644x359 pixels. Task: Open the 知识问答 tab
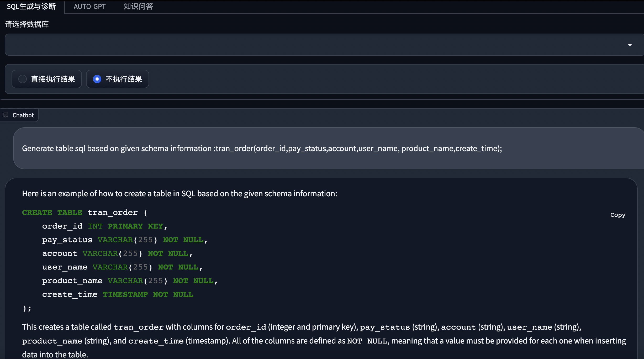tap(138, 7)
